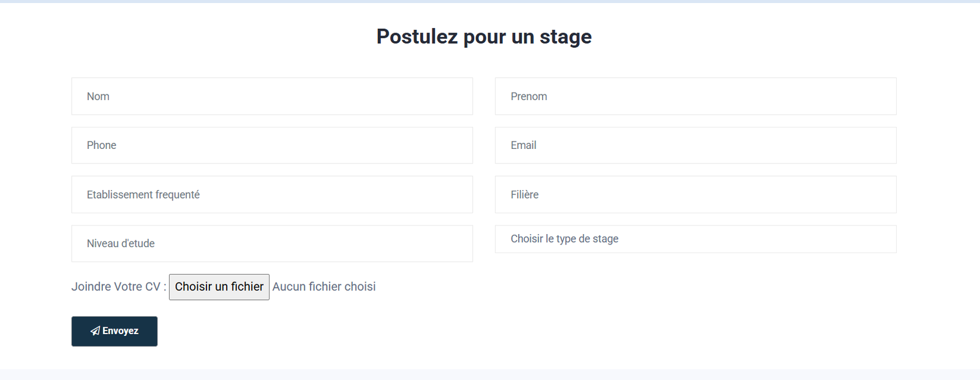The height and width of the screenshot is (380, 980).
Task: Select the Prenom text field
Action: (x=695, y=96)
